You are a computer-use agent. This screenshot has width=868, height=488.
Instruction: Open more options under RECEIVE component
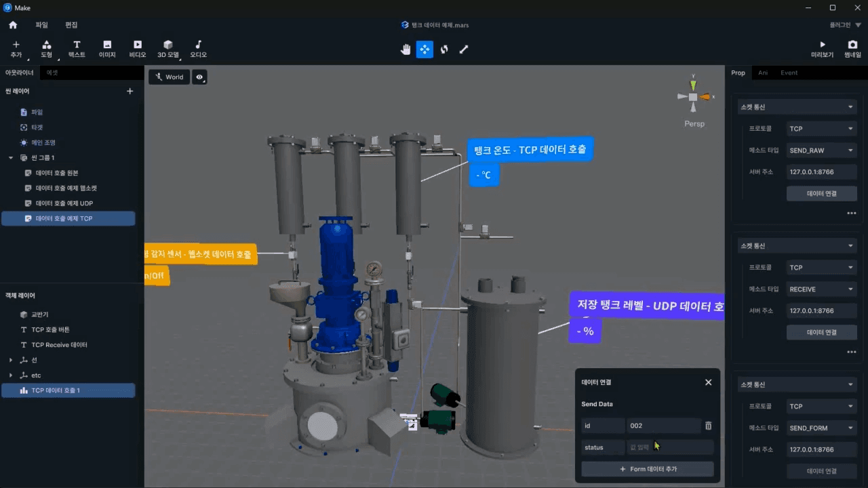[x=852, y=352]
